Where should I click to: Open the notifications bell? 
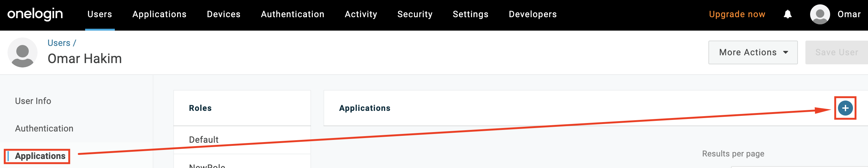pos(787,14)
